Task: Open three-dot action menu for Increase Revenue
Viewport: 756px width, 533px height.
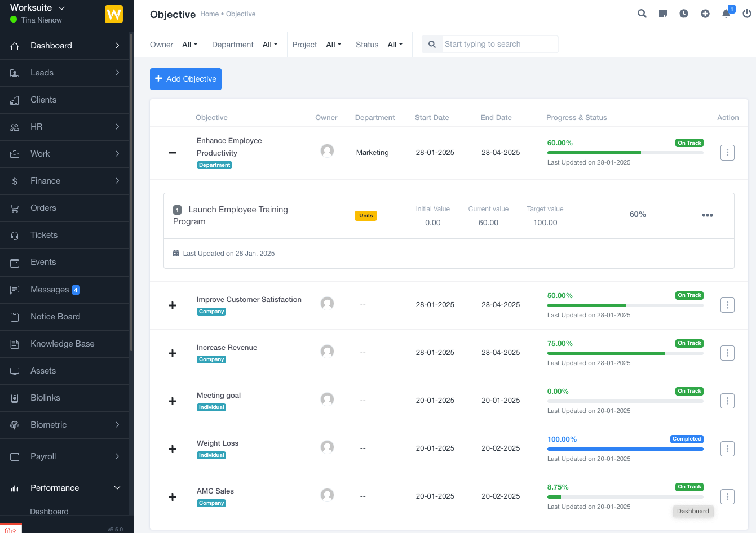Action: pyautogui.click(x=727, y=353)
